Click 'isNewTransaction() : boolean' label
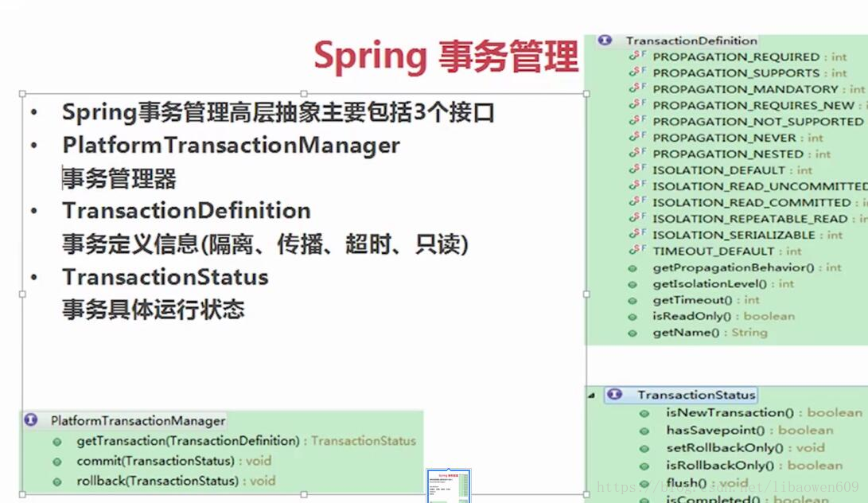Viewport: 868px width, 503px height. (764, 413)
